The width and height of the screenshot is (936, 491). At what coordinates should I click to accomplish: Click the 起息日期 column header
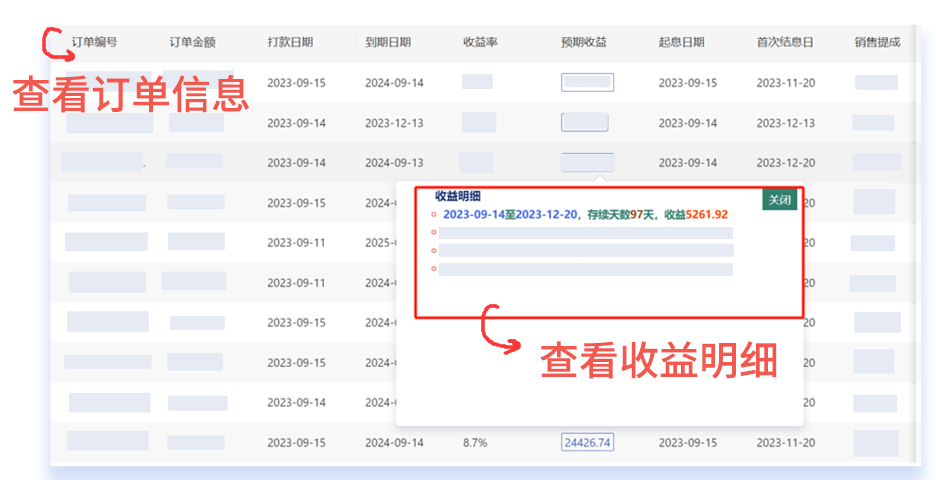(x=681, y=43)
